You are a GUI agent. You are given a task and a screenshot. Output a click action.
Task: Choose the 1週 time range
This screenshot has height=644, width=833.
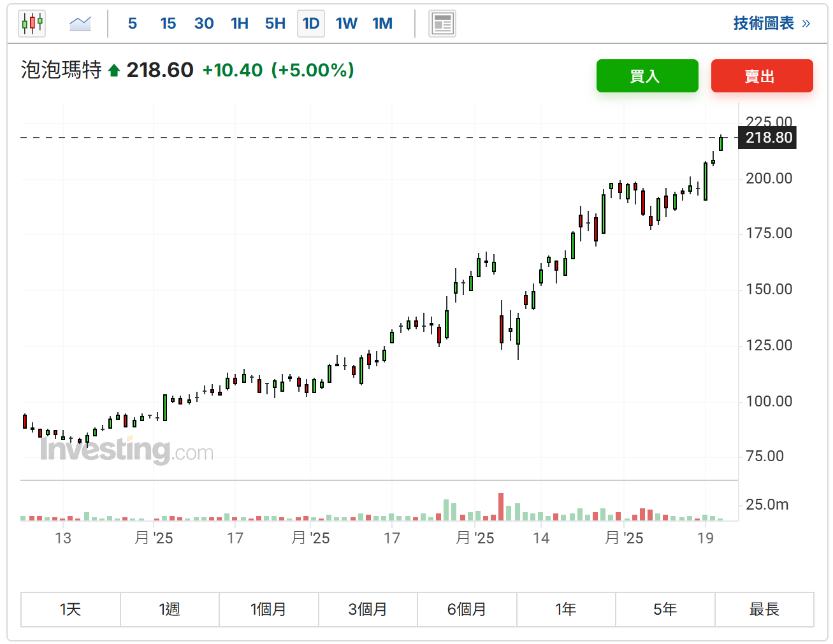[x=170, y=610]
